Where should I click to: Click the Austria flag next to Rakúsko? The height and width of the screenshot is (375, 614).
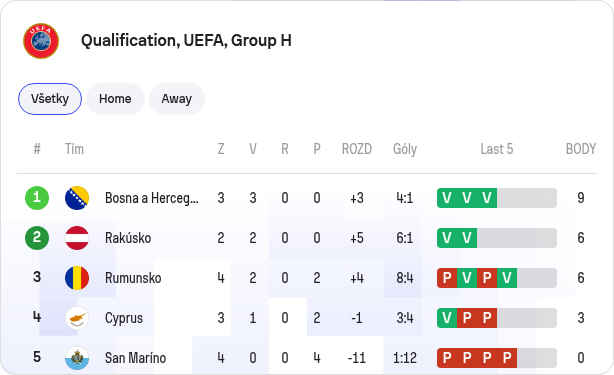pyautogui.click(x=77, y=238)
